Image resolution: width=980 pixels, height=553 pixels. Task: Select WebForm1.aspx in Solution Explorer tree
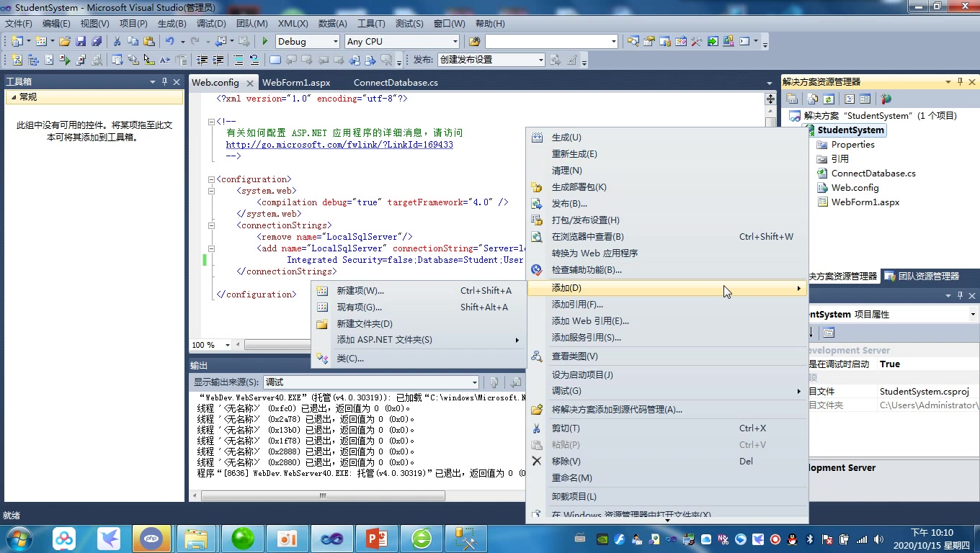(x=865, y=202)
